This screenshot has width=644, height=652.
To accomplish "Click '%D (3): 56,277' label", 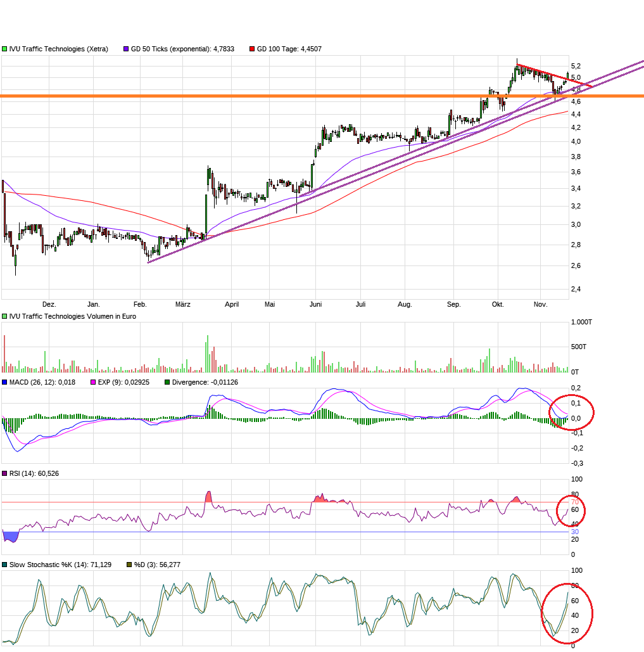I will (x=157, y=565).
